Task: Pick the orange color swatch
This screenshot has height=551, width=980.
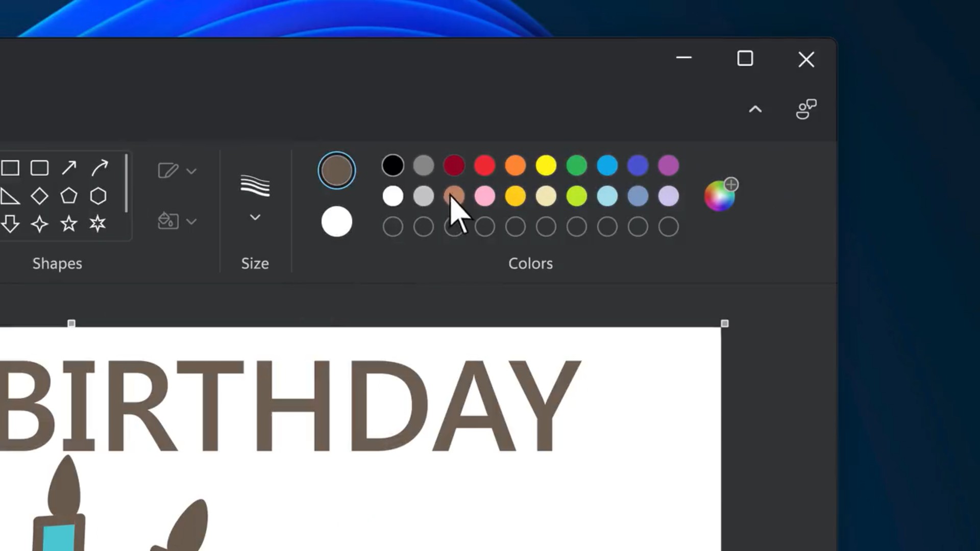Action: [x=516, y=165]
